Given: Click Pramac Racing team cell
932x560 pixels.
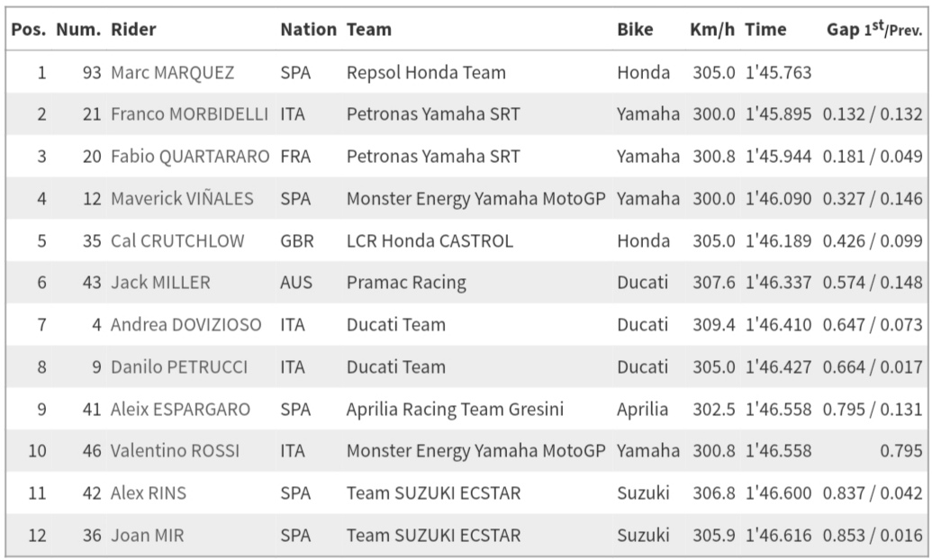Looking at the screenshot, I should (x=406, y=283).
